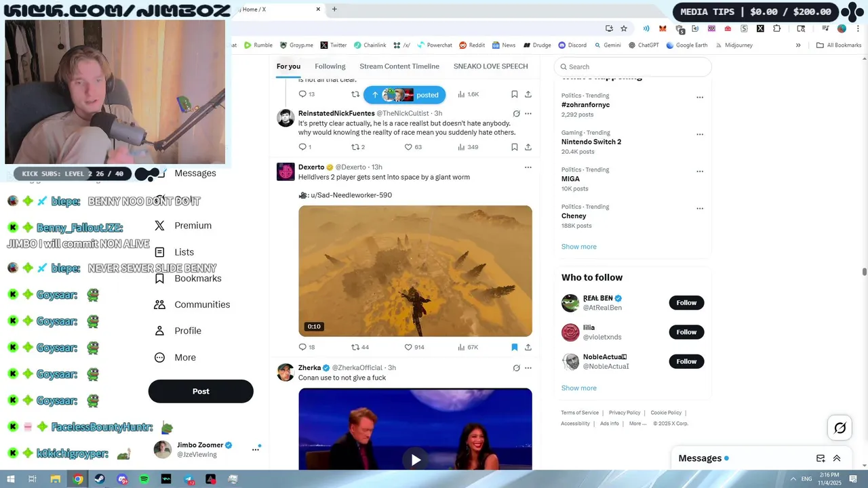
Task: Open a new browser tab
Action: click(334, 9)
